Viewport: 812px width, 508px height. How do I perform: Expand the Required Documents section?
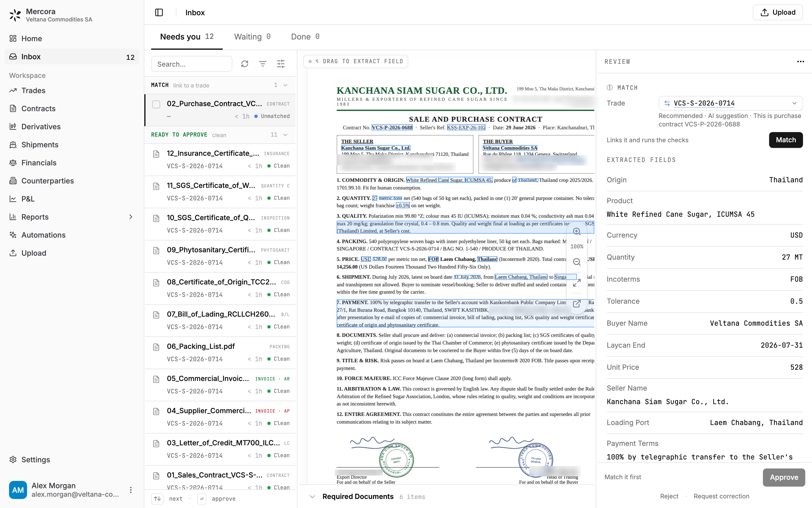(312, 497)
